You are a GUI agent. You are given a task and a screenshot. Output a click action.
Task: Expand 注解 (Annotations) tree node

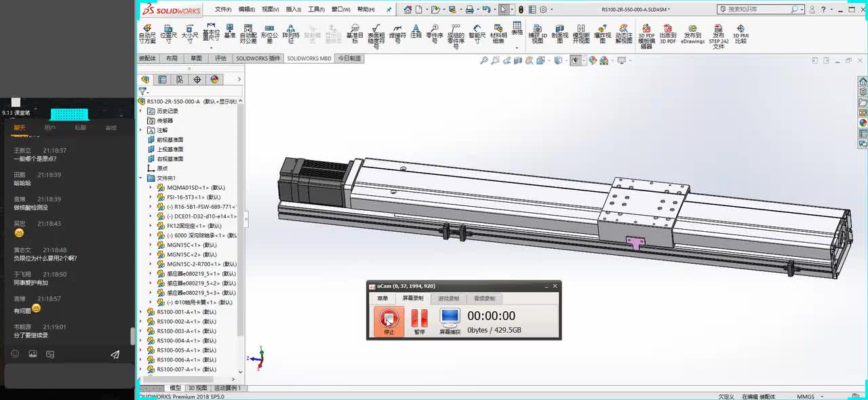coord(142,130)
